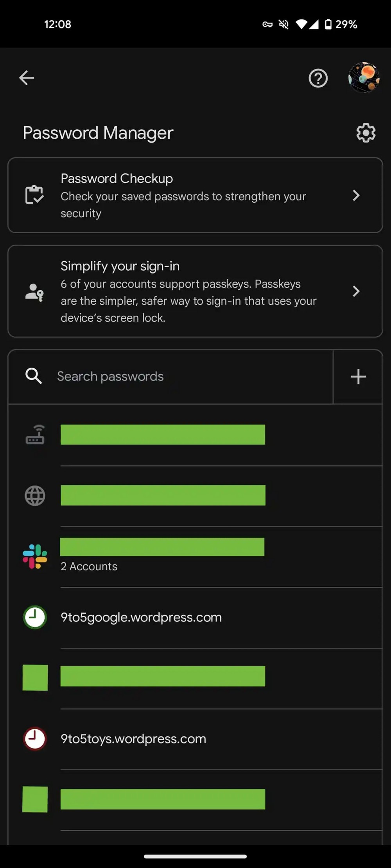The height and width of the screenshot is (868, 391).
Task: Tap the passkey person icon
Action: tap(34, 292)
